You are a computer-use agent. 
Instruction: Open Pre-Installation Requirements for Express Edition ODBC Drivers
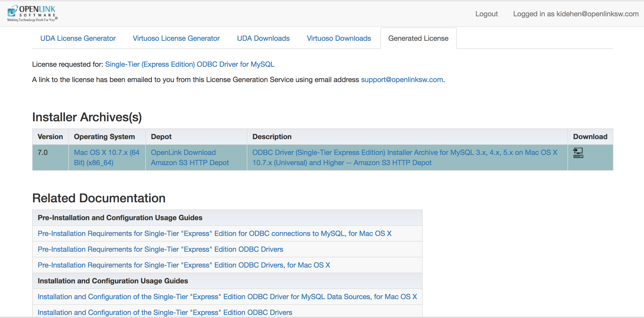click(161, 249)
